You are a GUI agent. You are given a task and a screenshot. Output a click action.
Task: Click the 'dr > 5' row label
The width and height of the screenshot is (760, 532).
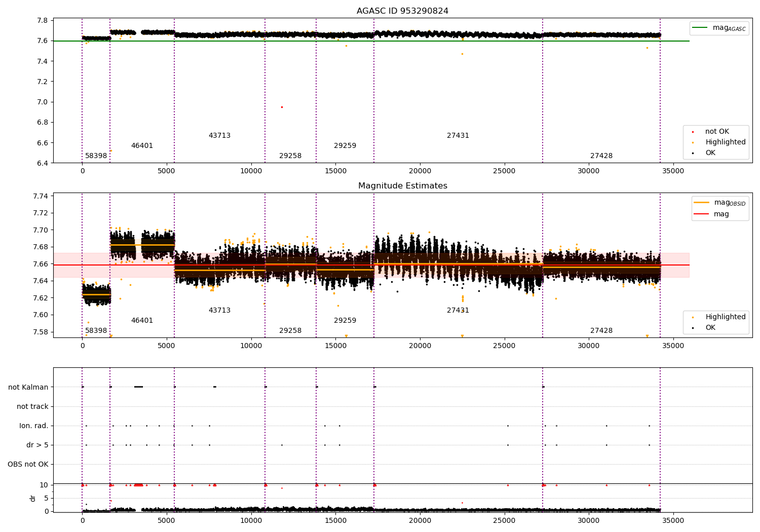point(37,445)
